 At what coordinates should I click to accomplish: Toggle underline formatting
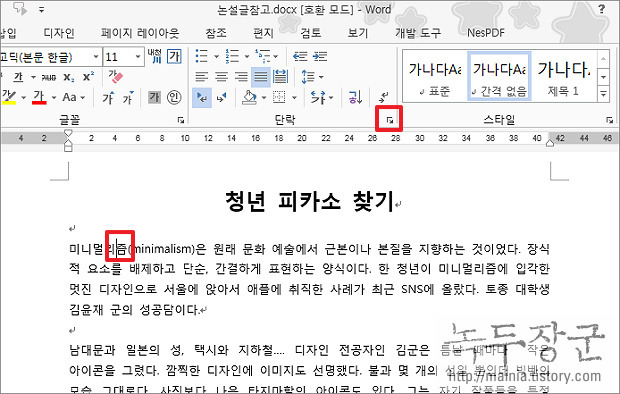[18, 77]
